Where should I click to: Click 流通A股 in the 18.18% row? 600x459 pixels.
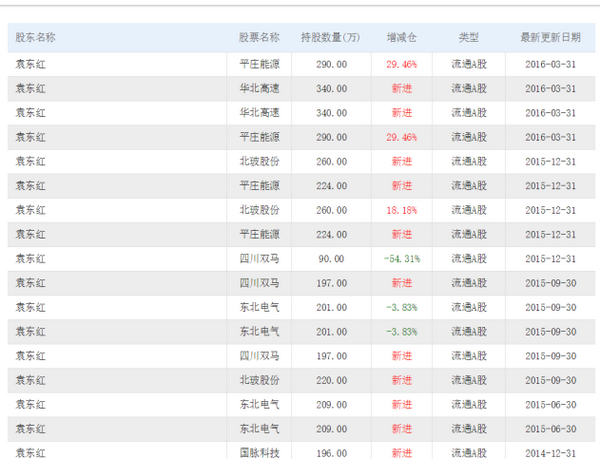pyautogui.click(x=469, y=210)
